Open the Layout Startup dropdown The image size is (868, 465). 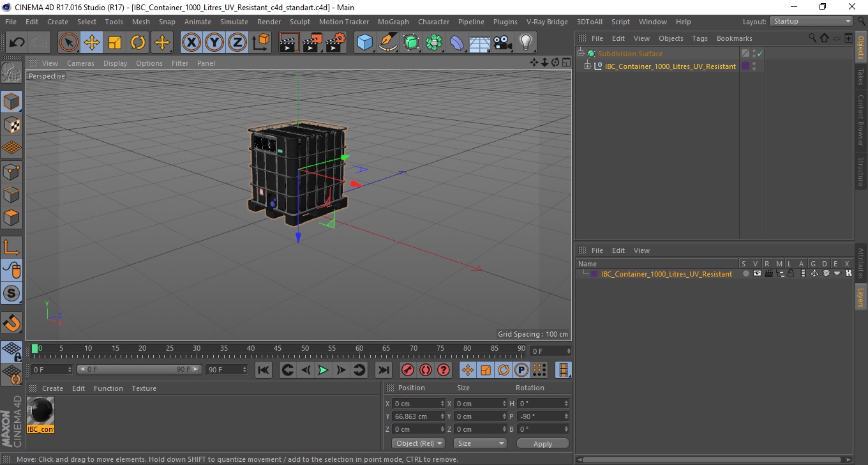[811, 21]
